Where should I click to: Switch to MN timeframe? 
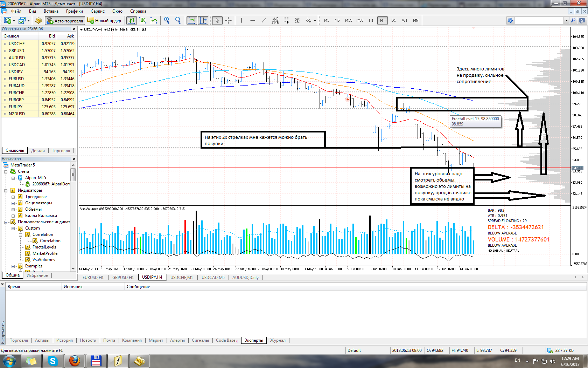[416, 20]
